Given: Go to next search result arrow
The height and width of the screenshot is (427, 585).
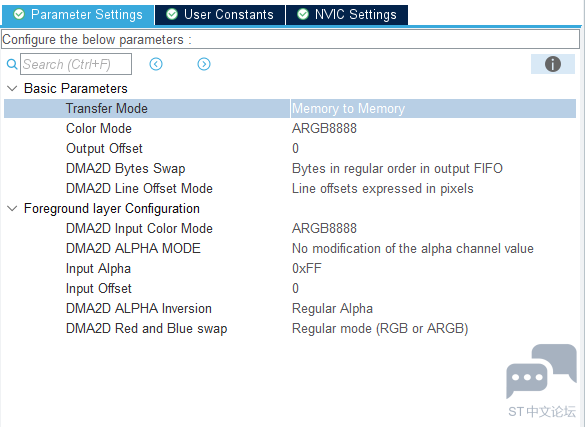Looking at the screenshot, I should pyautogui.click(x=204, y=64).
